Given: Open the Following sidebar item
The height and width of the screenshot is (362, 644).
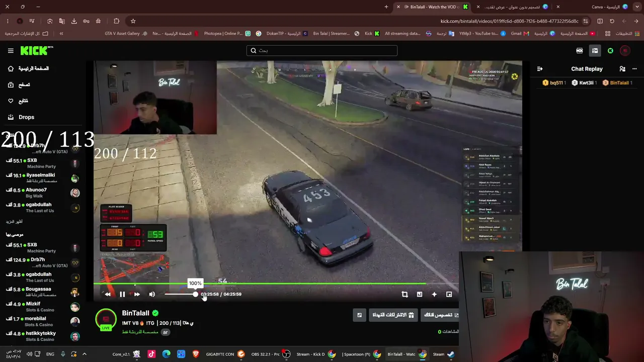Looking at the screenshot, I should click(x=18, y=101).
